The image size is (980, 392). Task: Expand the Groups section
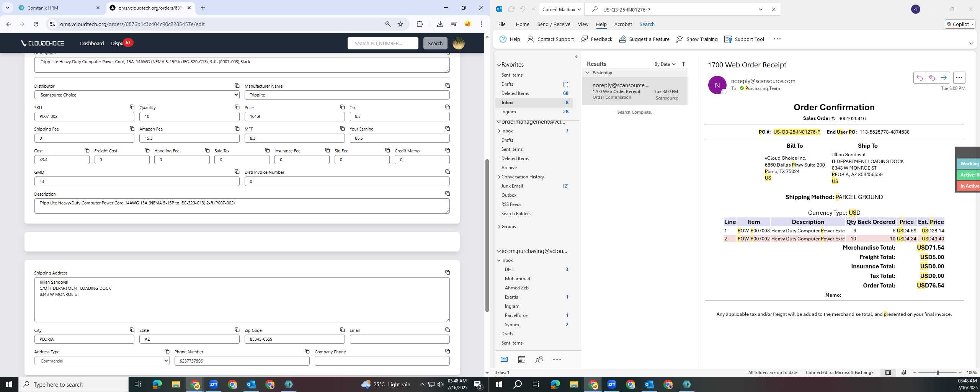tap(499, 227)
